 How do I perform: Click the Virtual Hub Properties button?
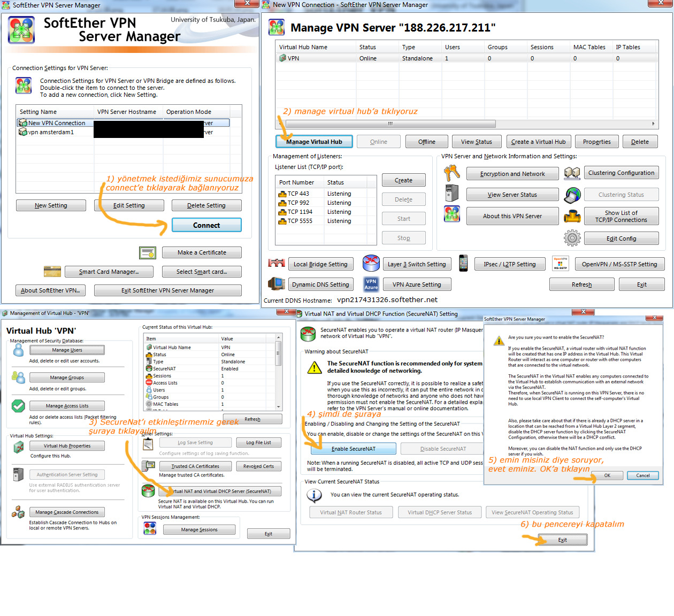pos(67,445)
